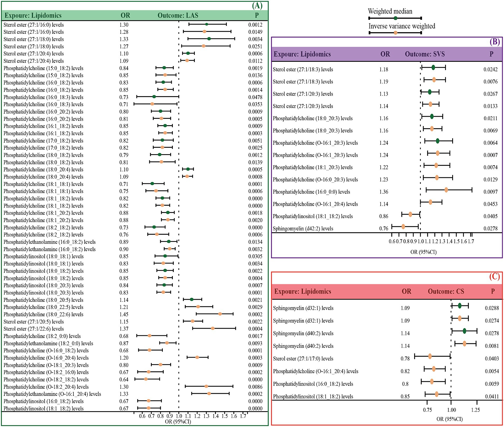Click Phosphatidylinositol (18:1_18:2) levels in panel C

coord(313,396)
